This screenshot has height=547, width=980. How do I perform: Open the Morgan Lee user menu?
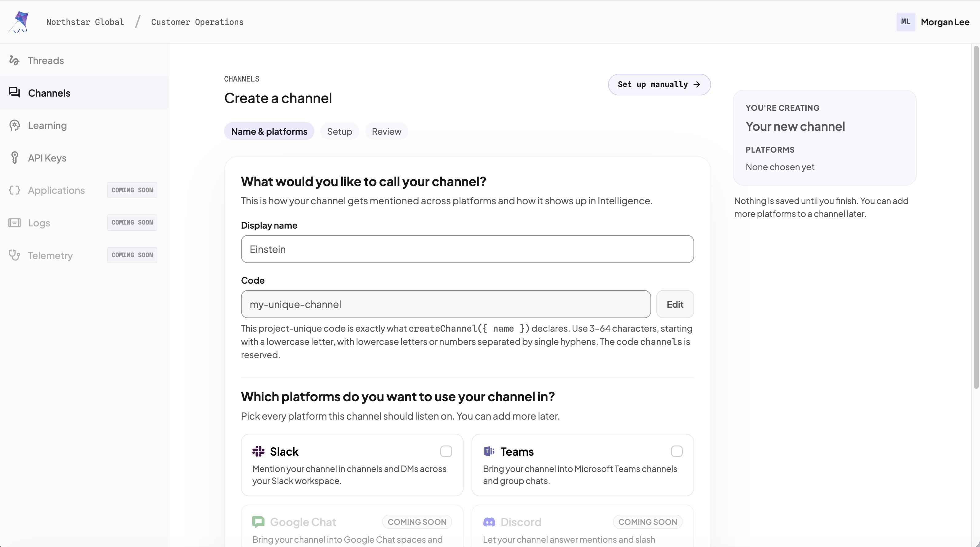933,22
